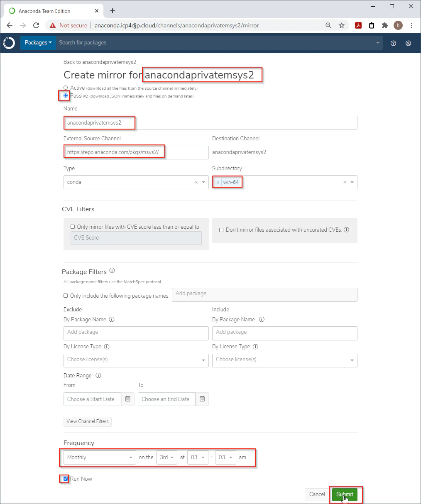421x504 pixels.
Task: Clear all Subdirectory selections
Action: click(345, 182)
